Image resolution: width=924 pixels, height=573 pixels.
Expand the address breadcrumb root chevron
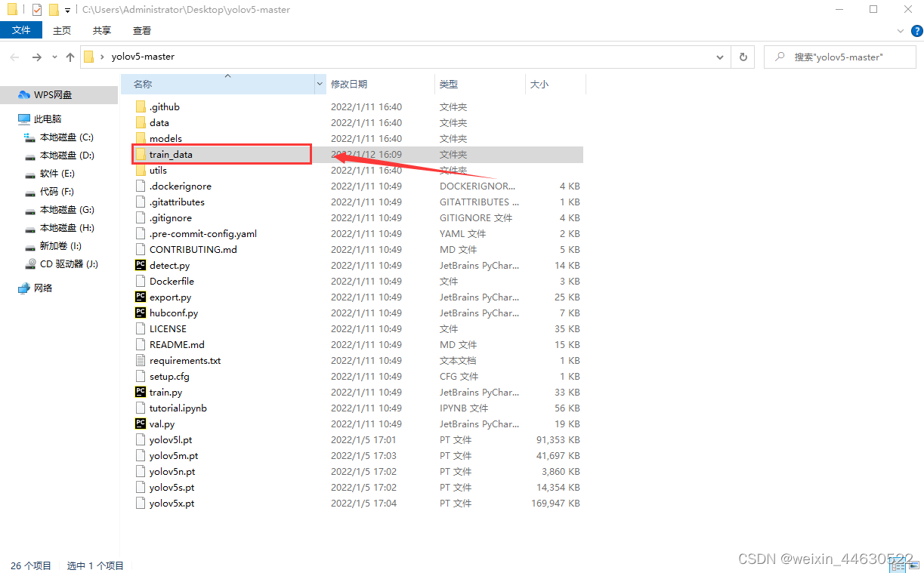(102, 57)
